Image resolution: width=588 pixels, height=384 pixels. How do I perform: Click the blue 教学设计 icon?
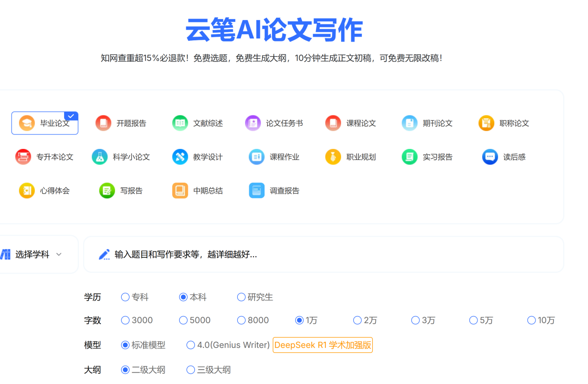click(x=180, y=157)
